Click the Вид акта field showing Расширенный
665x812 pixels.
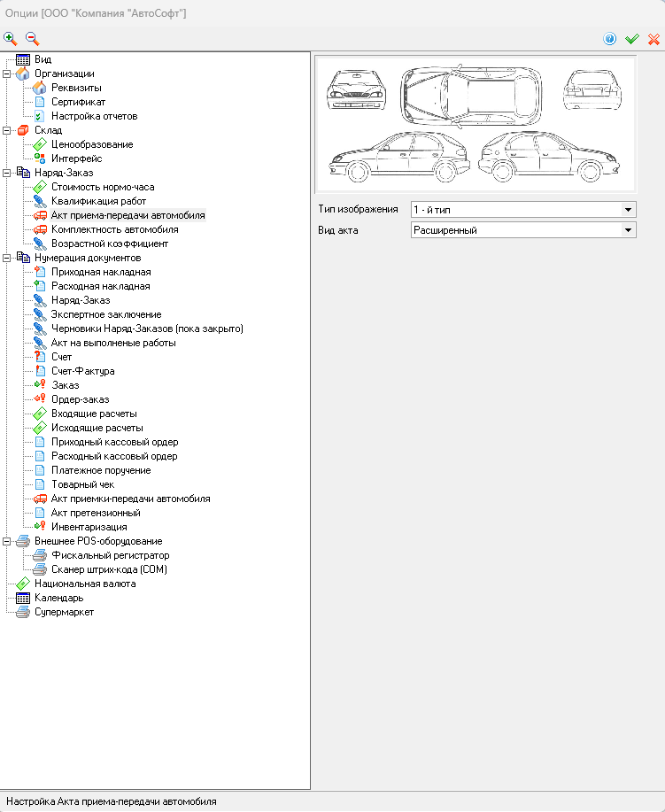pyautogui.click(x=523, y=230)
